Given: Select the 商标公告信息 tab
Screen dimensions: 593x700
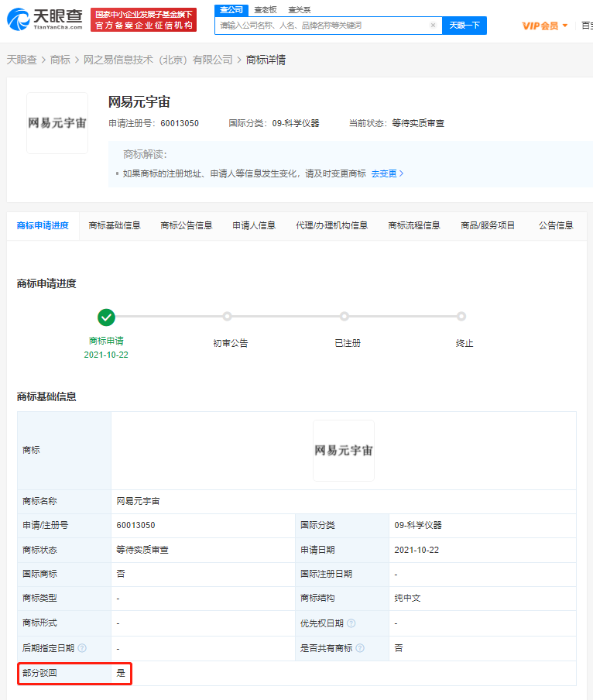Looking at the screenshot, I should click(187, 226).
